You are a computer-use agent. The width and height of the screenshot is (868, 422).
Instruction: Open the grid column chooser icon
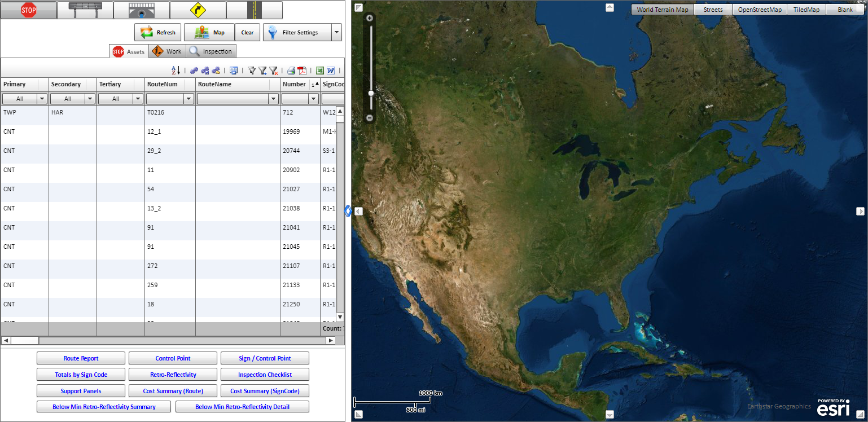[234, 71]
